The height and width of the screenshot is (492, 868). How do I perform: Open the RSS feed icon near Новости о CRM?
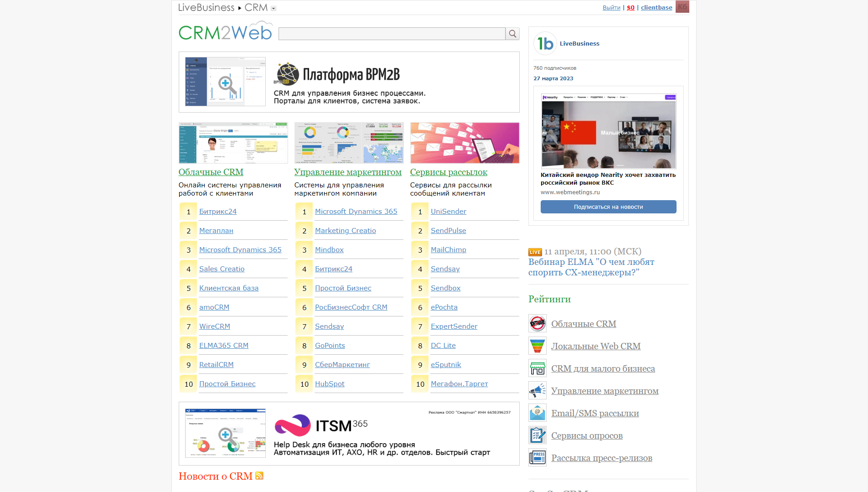[x=259, y=476]
